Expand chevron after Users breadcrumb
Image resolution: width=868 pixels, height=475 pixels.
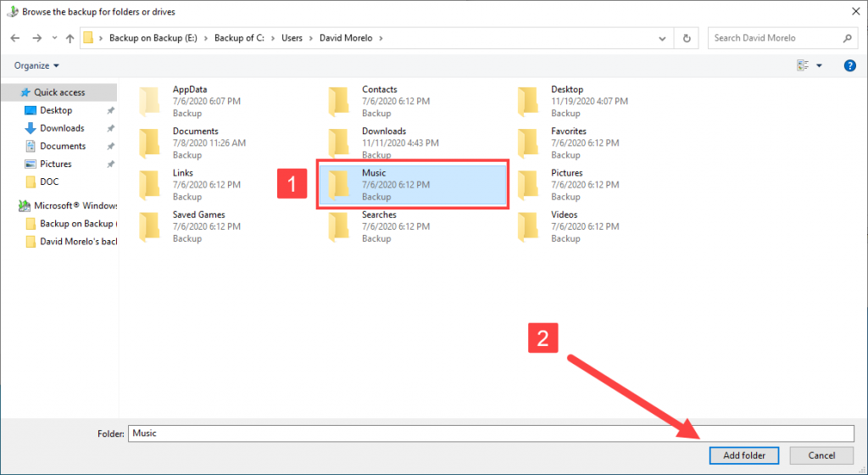pyautogui.click(x=311, y=37)
